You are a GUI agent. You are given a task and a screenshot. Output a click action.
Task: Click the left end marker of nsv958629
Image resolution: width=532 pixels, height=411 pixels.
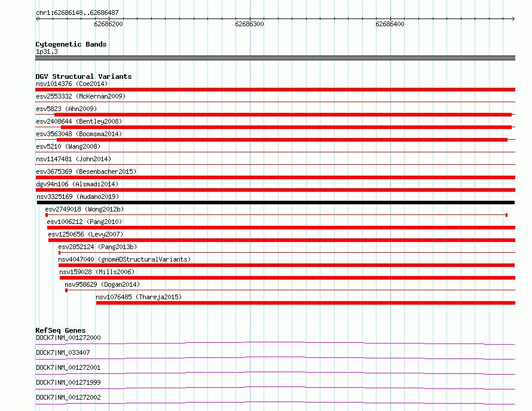coord(66,290)
